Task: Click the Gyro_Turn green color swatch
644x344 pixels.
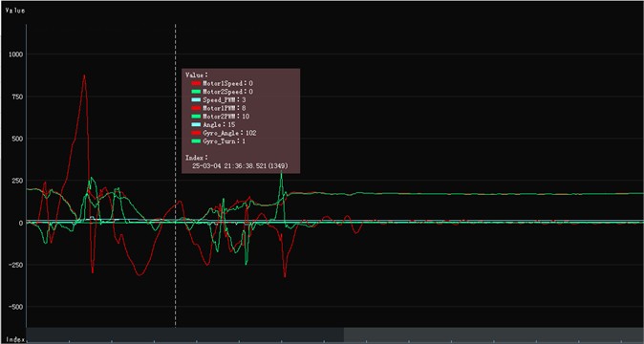Action: pyautogui.click(x=196, y=140)
